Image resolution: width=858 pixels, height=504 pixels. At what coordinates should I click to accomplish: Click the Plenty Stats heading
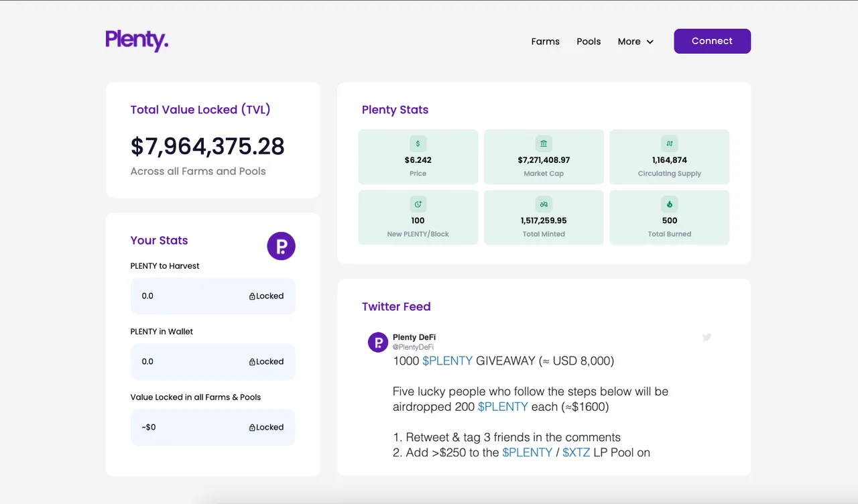point(395,110)
